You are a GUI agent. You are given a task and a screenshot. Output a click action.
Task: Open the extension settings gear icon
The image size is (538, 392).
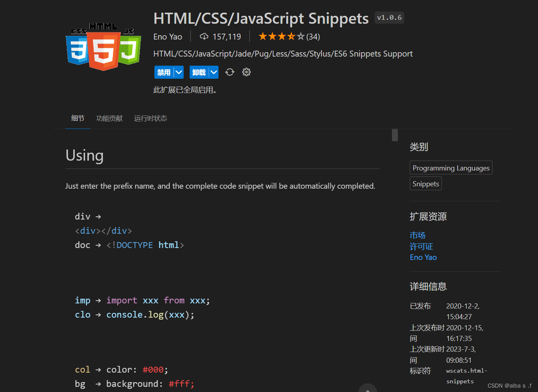(x=246, y=72)
